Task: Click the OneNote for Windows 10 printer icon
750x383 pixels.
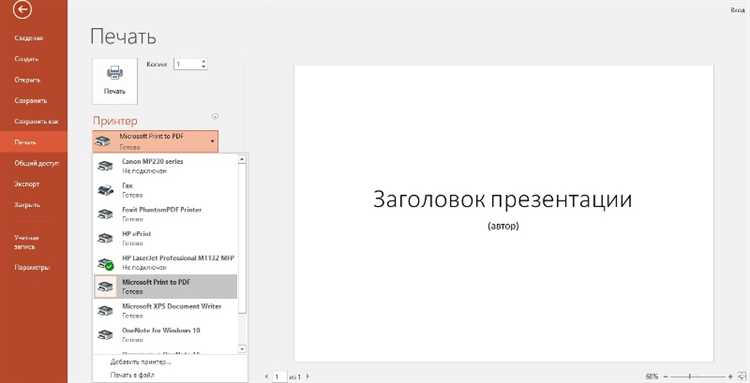Action: pyautogui.click(x=105, y=335)
